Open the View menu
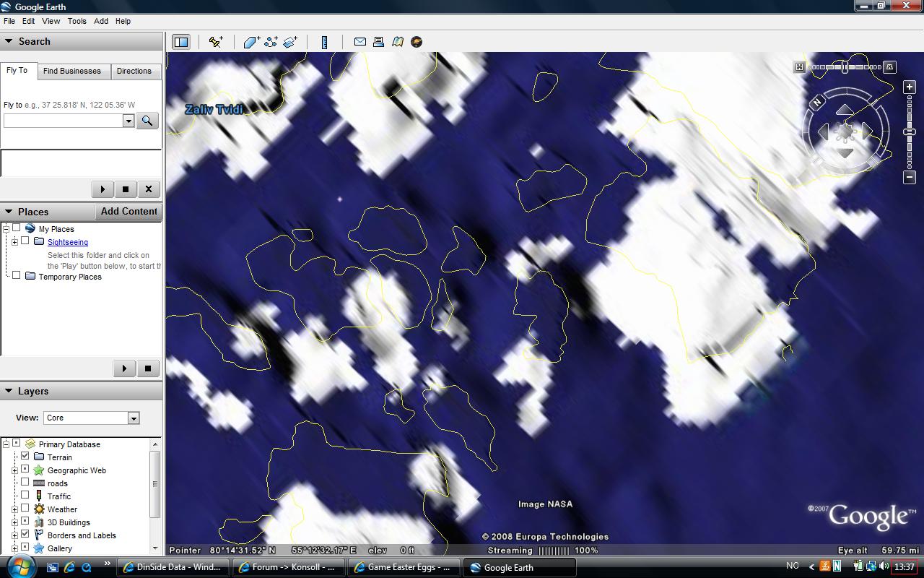The width and height of the screenshot is (924, 578). coord(51,21)
